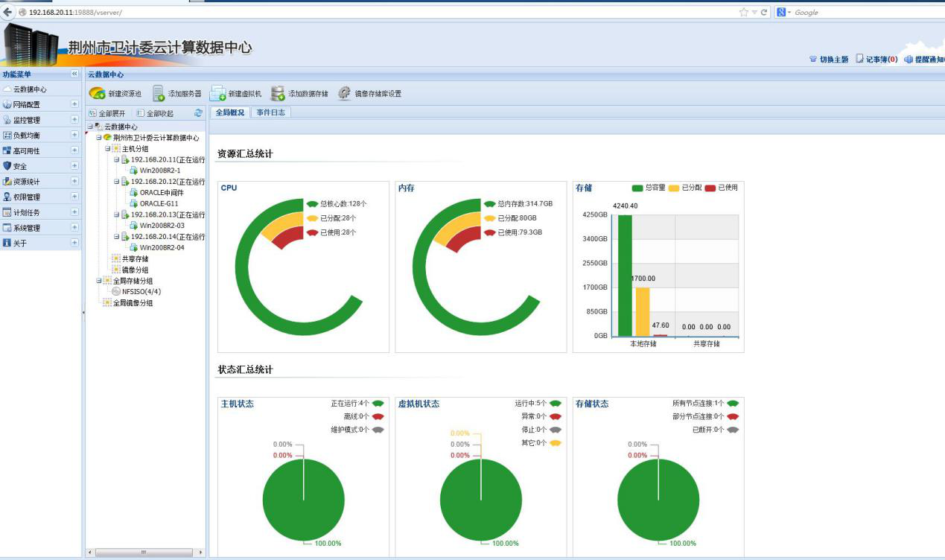Click the 新建虚拟机 icon
Viewport: 945px width, 560px height.
(x=217, y=94)
